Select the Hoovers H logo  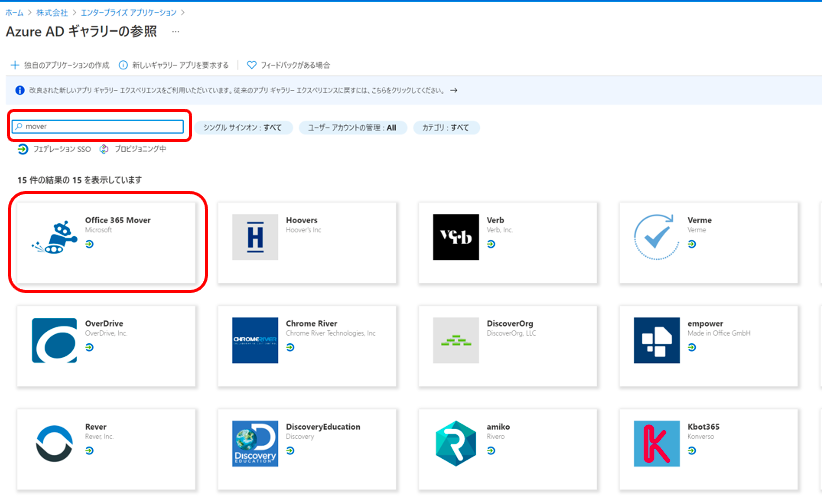[255, 237]
